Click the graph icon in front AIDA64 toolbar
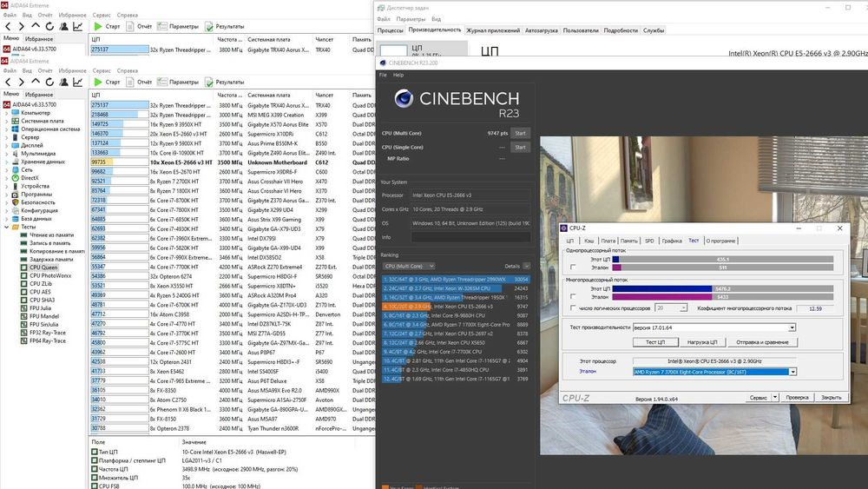 point(77,82)
